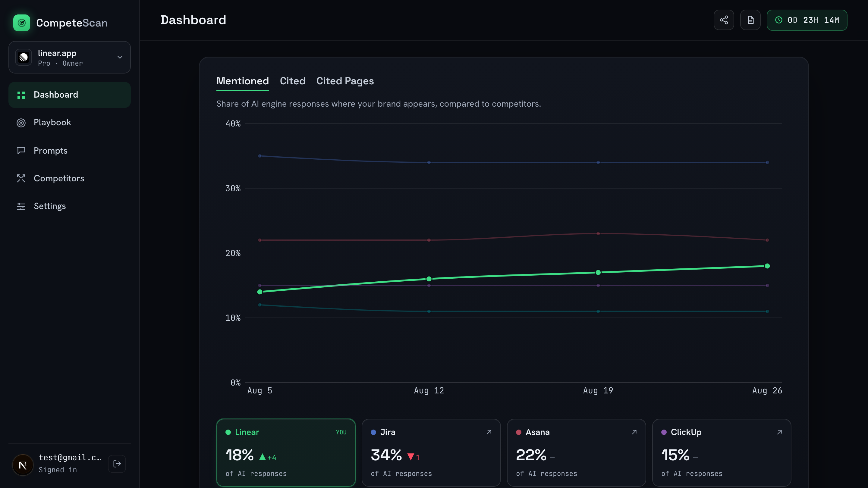Viewport: 868px width, 488px height.
Task: Click the red Asana color dot
Action: [519, 433]
